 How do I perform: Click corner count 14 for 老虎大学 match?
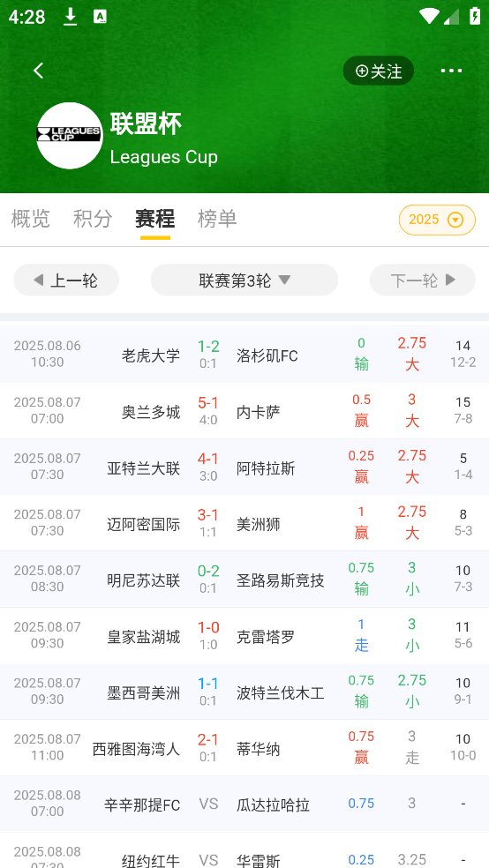[463, 346]
